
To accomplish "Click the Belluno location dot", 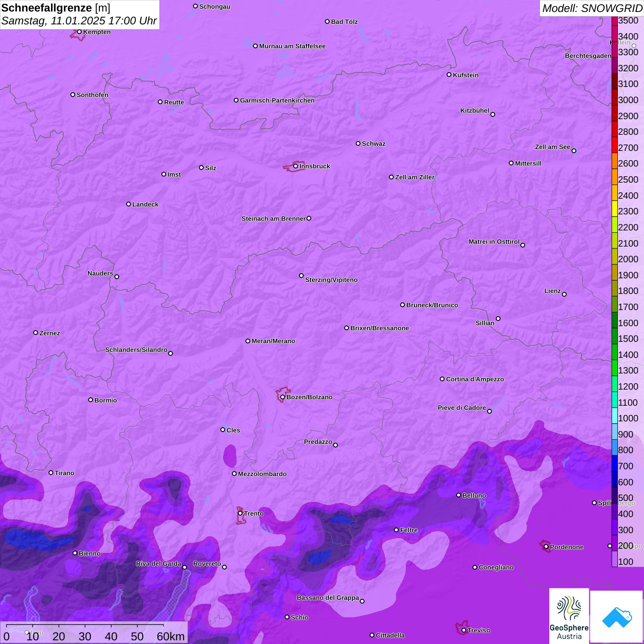I will 459,495.
